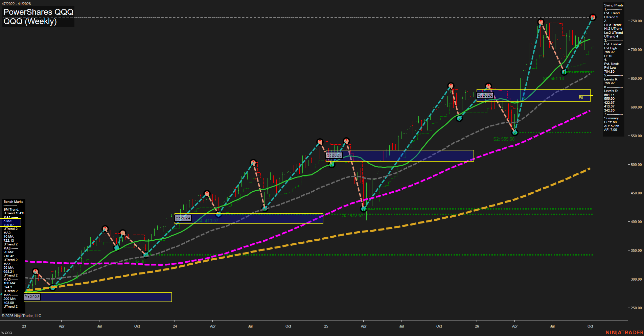Click the BM Trend UTrend 104% reading
Screen dimensions: 644x336
pyautogui.click(x=14, y=212)
